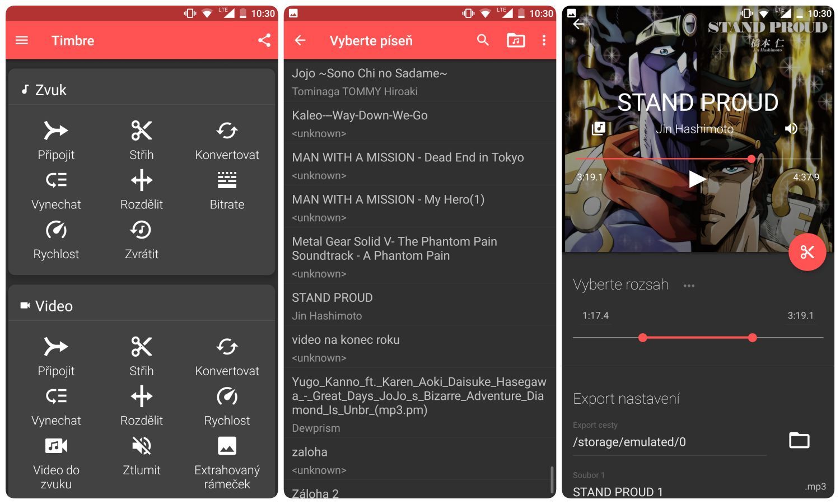The image size is (840, 504).
Task: Open the audio Zvrátit reverse tool
Action: (x=141, y=239)
